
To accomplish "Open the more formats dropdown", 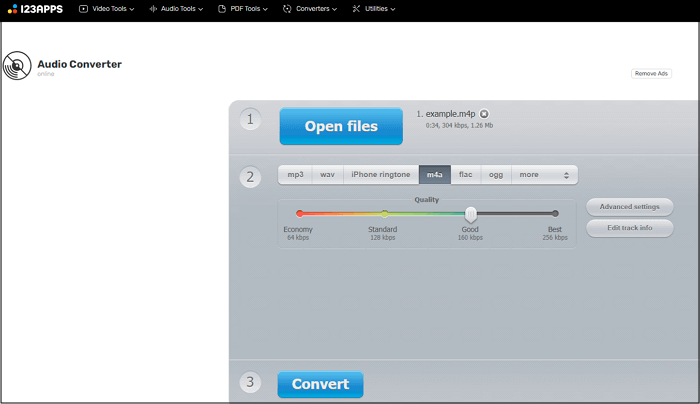I will coord(544,174).
